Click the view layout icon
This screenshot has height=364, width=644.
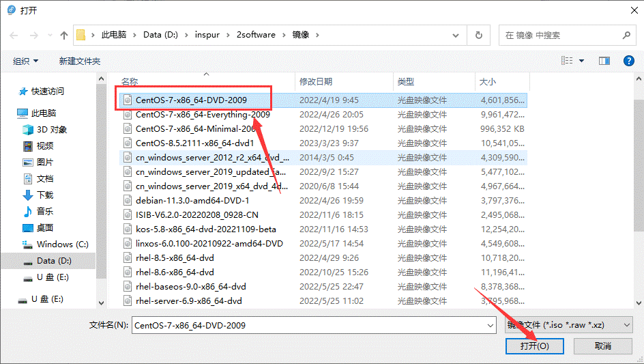click(x=567, y=61)
